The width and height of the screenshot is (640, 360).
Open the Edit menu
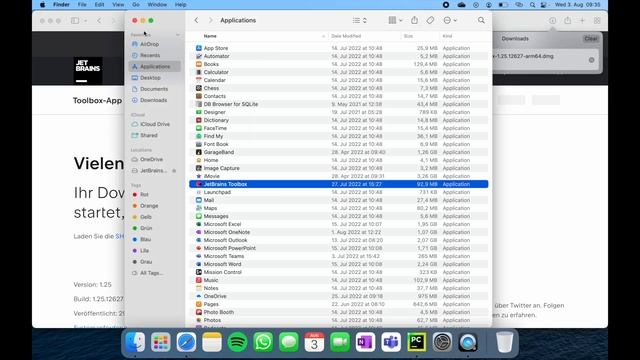coord(99,4)
